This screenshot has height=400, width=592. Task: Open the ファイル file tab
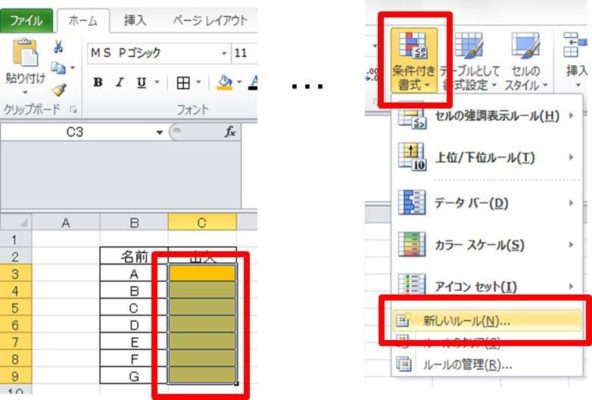(x=26, y=20)
